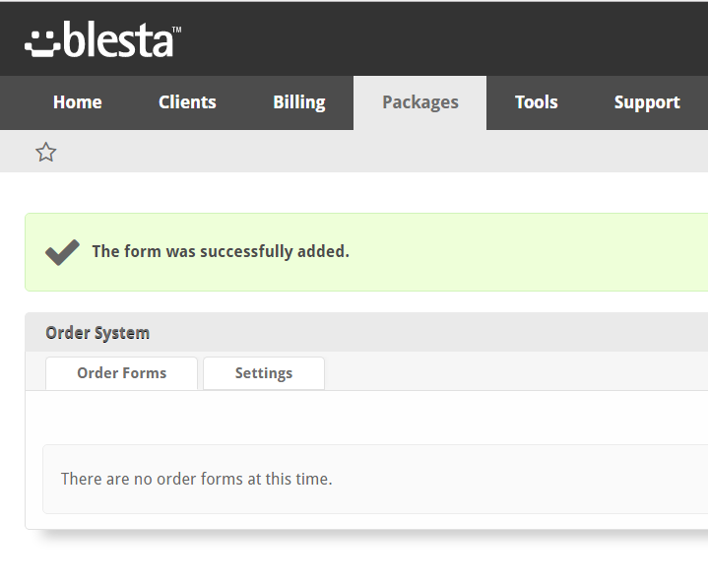The width and height of the screenshot is (708, 588).
Task: Switch to the Order Forms tab
Action: (x=121, y=373)
